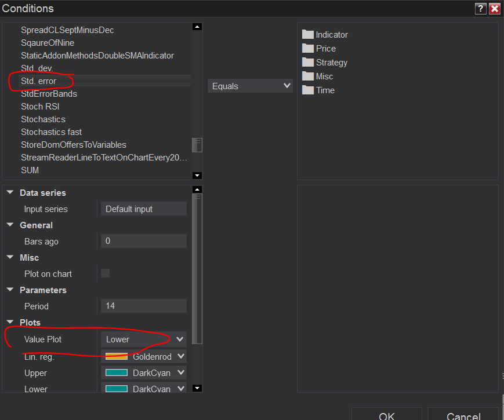The height and width of the screenshot is (420, 504).
Task: Collapse the General section
Action: [x=10, y=225]
